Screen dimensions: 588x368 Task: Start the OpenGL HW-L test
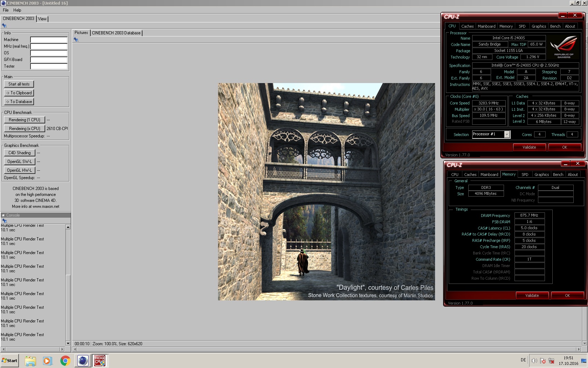20,170
